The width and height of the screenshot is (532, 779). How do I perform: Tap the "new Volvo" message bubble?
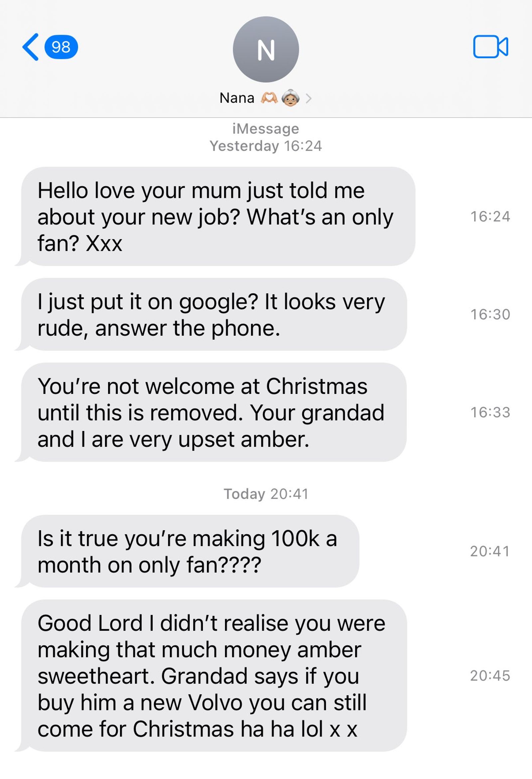[x=214, y=676]
